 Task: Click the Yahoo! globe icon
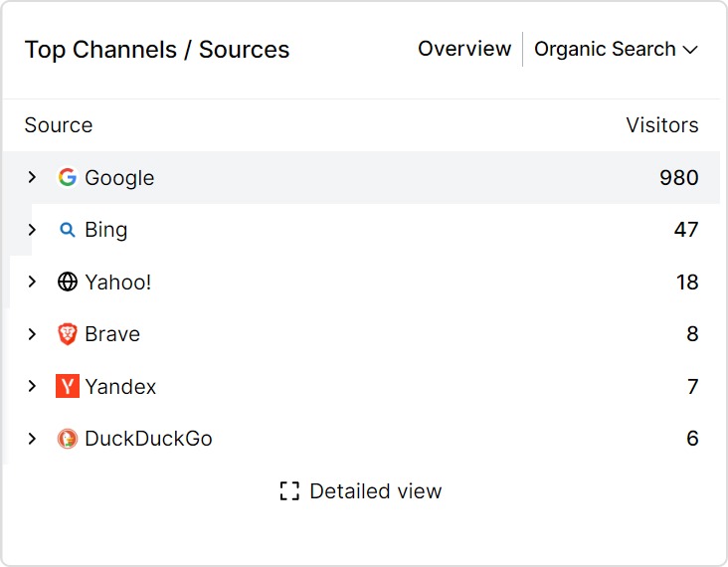68,283
